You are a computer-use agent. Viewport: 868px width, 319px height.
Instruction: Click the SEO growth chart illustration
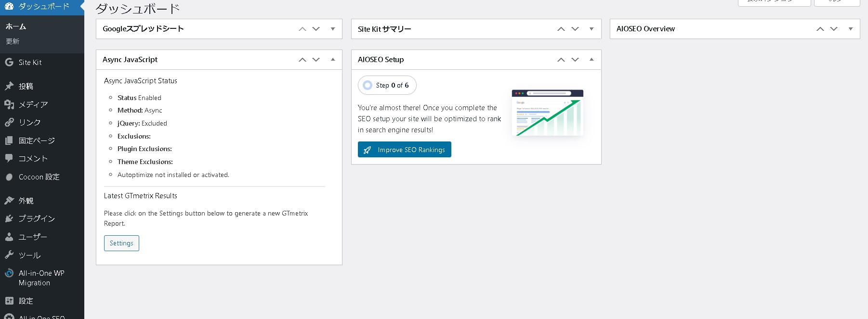(547, 113)
